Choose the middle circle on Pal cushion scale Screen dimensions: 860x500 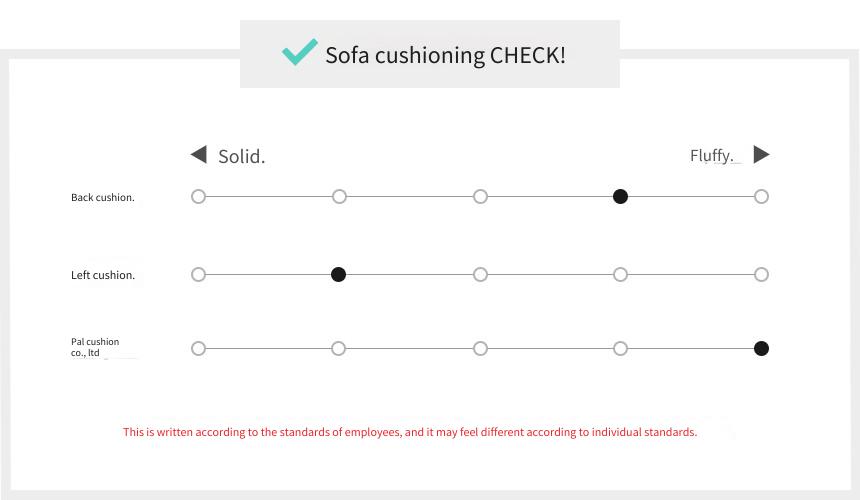(480, 348)
